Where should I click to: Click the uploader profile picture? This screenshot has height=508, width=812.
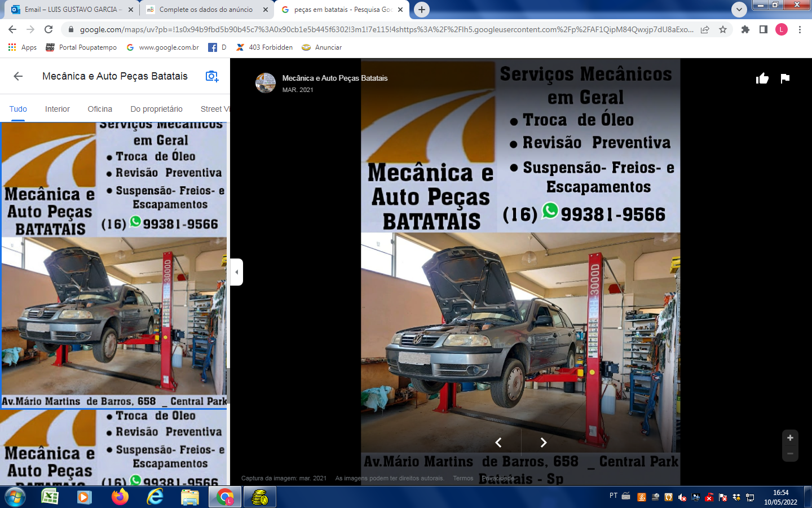(x=266, y=83)
